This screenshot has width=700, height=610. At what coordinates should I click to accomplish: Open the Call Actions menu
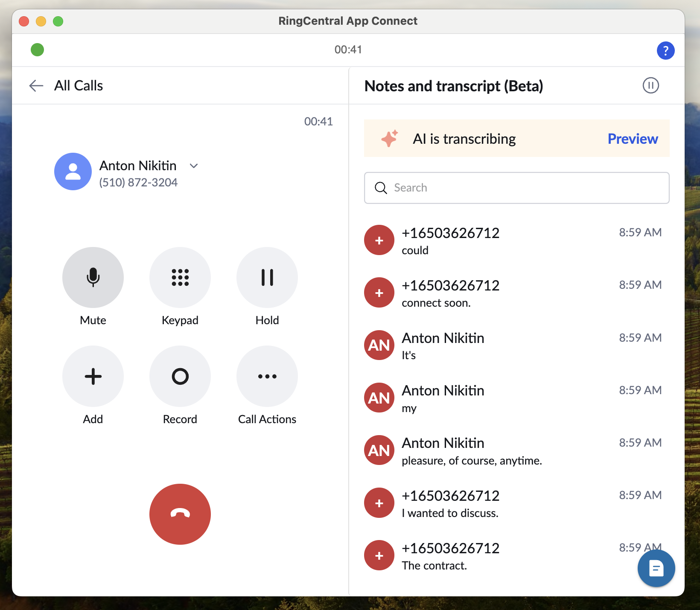click(267, 376)
